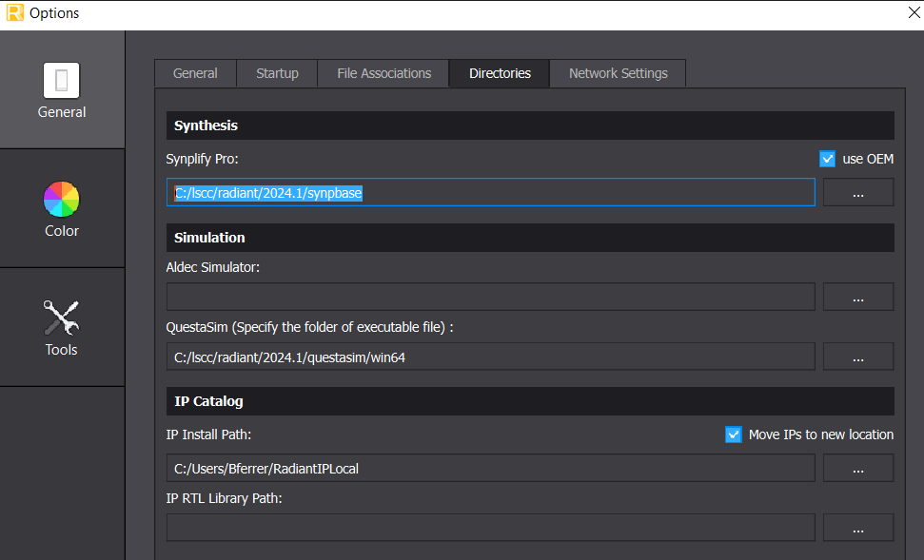This screenshot has height=560, width=924.
Task: Click the Synplify Pro: label
Action: pyautogui.click(x=202, y=159)
